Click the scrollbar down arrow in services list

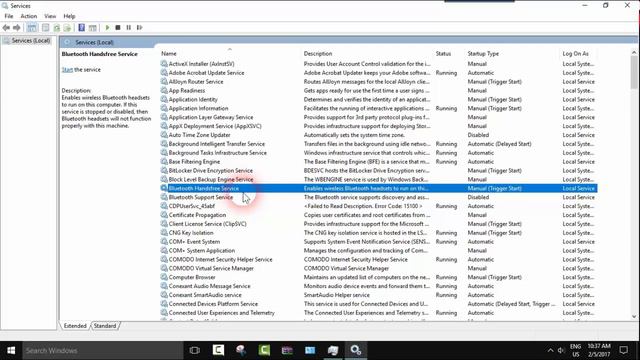click(634, 317)
